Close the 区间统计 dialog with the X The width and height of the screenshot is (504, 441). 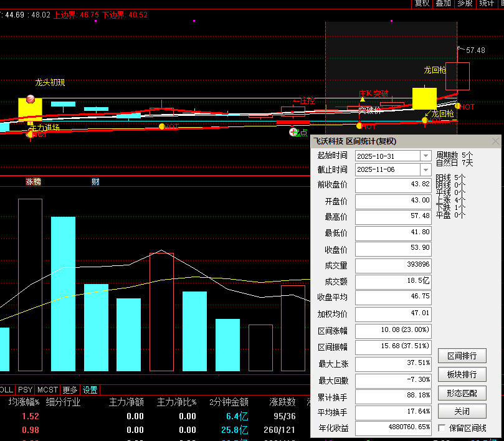click(495, 141)
